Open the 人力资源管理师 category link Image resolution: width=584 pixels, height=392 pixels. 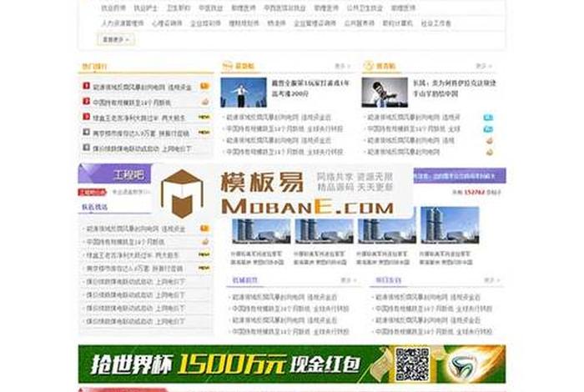[123, 23]
